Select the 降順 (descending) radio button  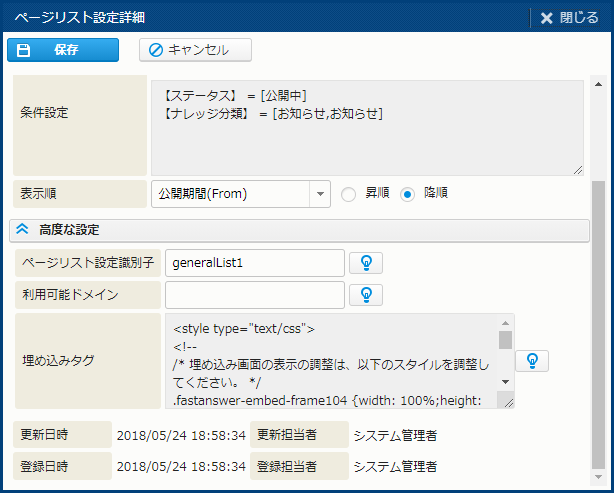(407, 194)
